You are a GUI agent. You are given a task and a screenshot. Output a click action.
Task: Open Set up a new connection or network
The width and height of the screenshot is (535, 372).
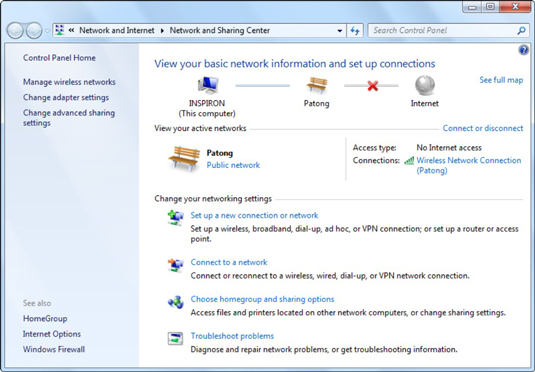[254, 215]
